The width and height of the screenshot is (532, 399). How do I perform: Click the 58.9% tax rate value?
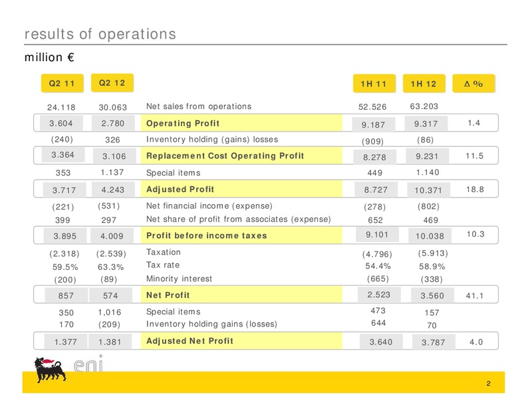pos(432,267)
